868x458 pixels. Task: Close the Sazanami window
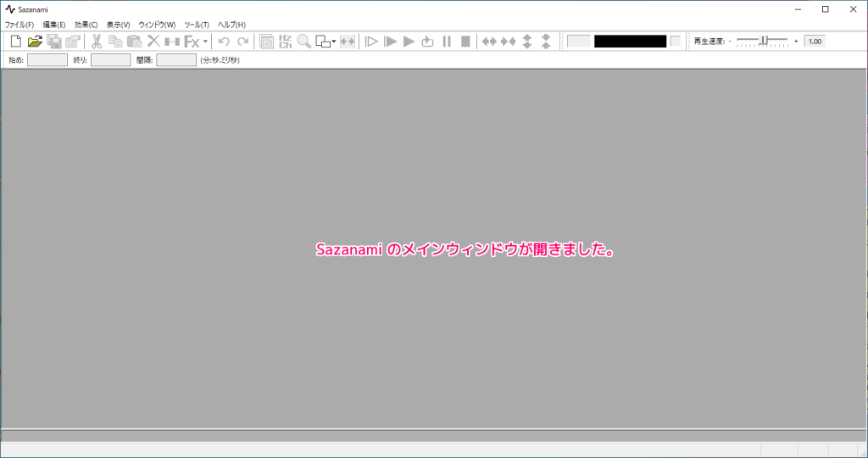pos(853,9)
